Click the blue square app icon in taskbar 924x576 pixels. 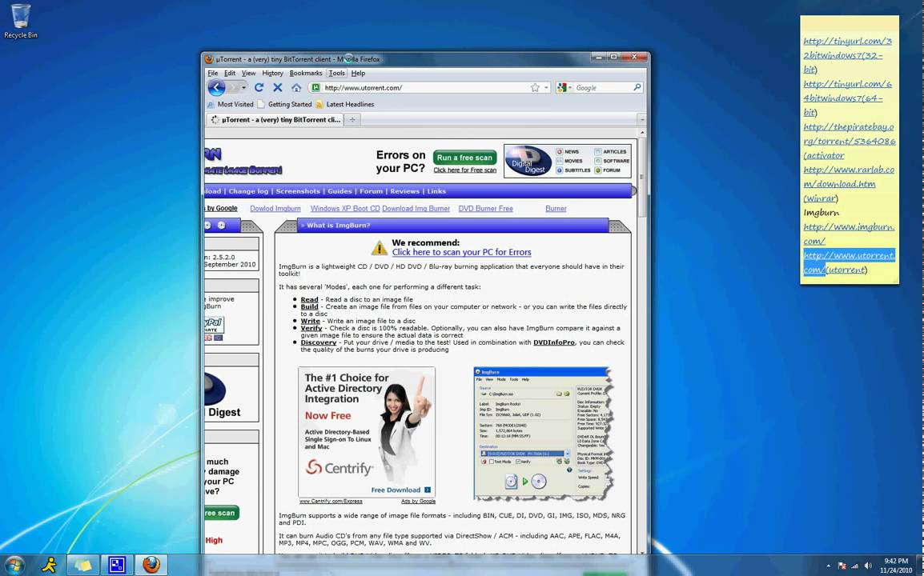[117, 566]
